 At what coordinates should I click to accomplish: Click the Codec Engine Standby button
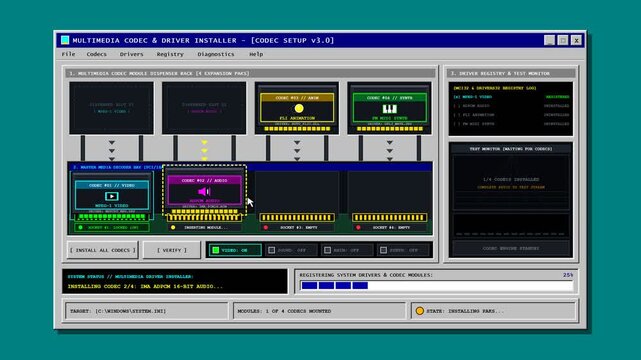pyautogui.click(x=511, y=248)
